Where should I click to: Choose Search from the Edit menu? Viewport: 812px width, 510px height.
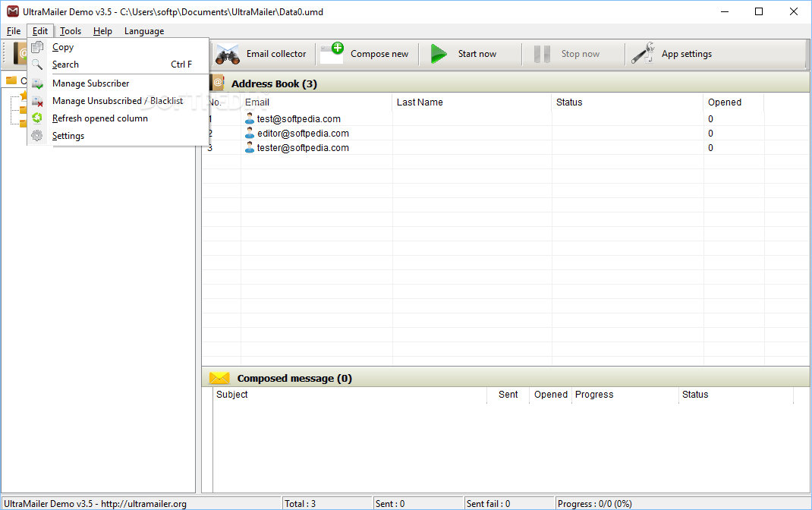[x=118, y=65]
